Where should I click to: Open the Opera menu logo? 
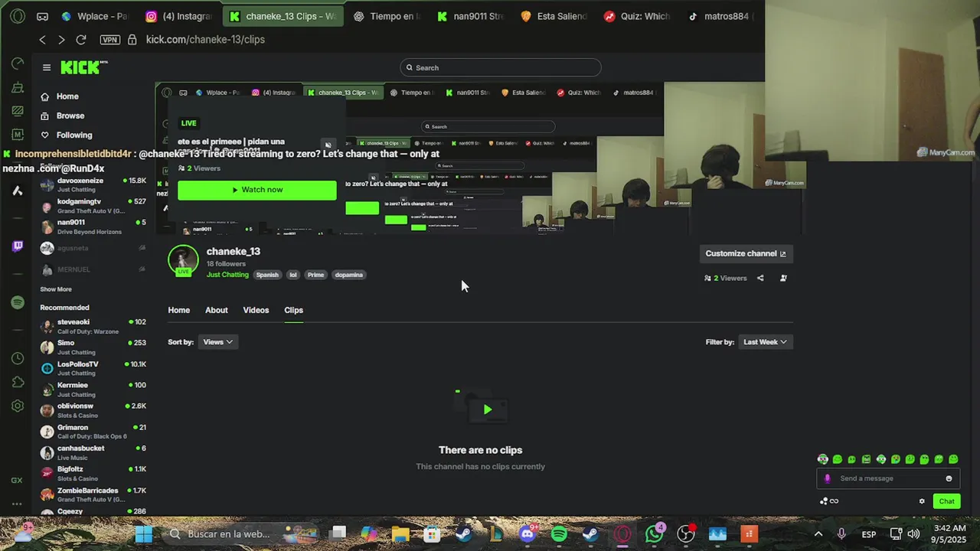click(x=18, y=16)
